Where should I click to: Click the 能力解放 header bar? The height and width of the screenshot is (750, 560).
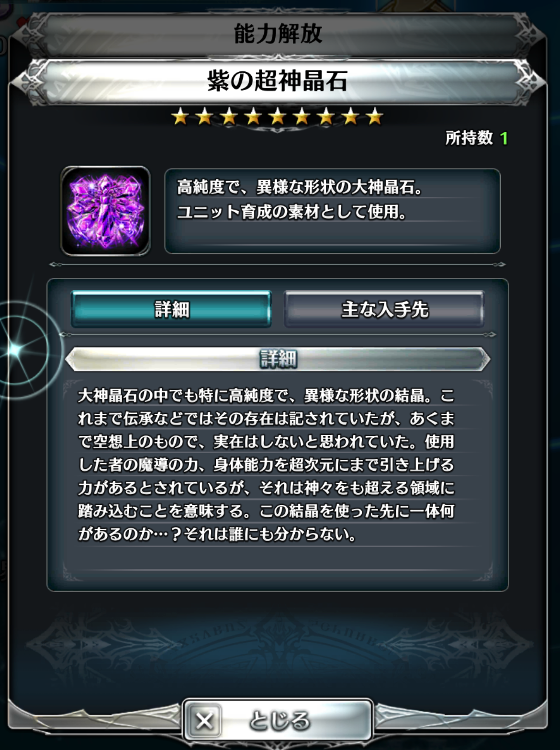click(x=278, y=34)
